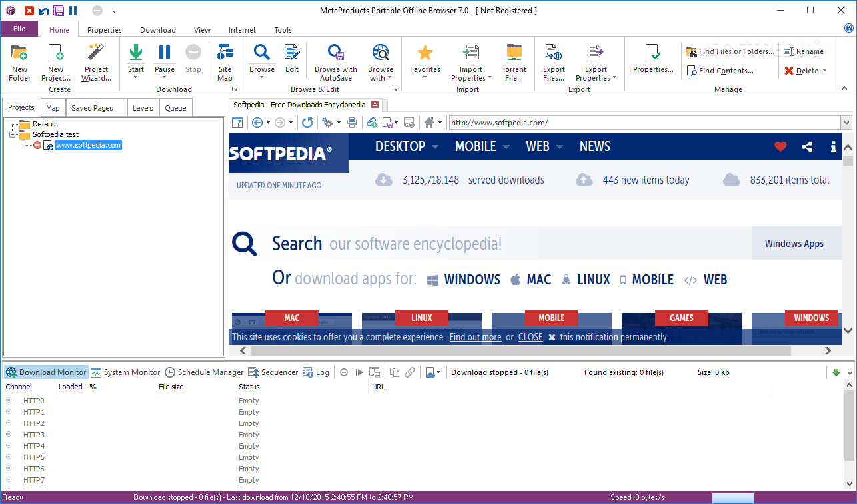Open the File menu
Screen dimensions: 857x504
[19, 29]
